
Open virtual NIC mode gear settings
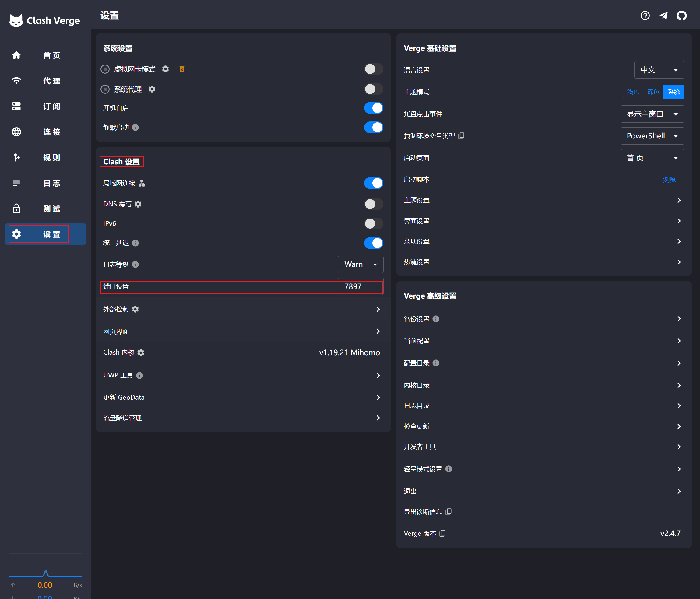[x=165, y=69]
